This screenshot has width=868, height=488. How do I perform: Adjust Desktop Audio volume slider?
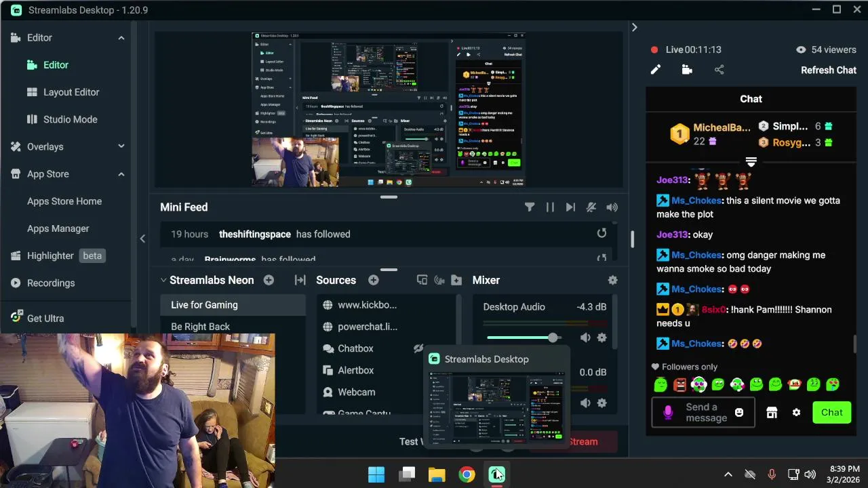(x=524, y=338)
